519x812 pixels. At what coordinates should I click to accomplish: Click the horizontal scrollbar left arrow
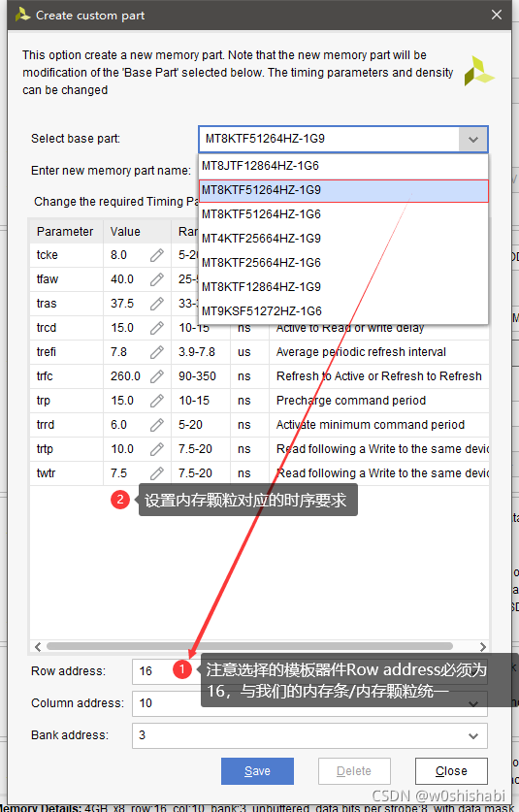tap(38, 646)
